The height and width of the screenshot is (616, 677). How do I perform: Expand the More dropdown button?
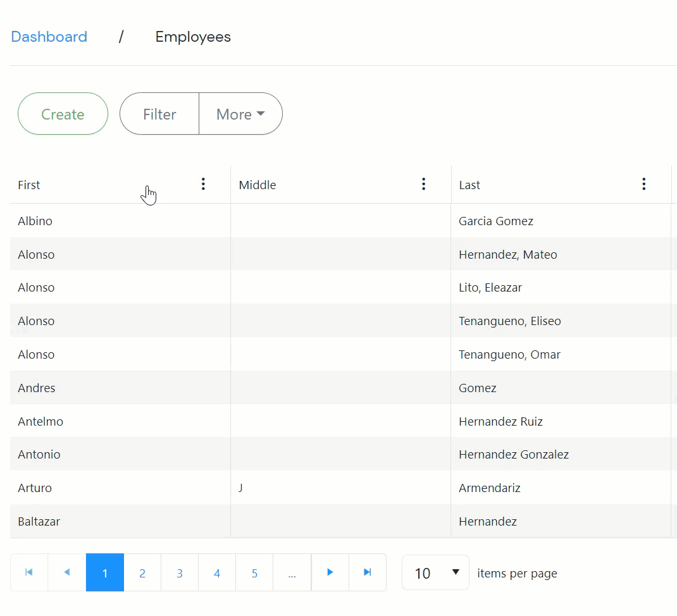click(240, 114)
